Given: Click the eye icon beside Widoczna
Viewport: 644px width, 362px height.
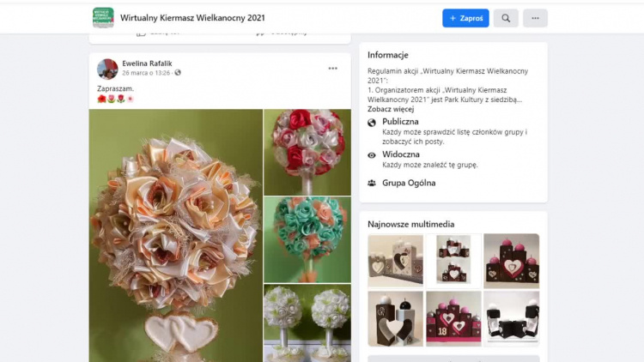Looking at the screenshot, I should (x=372, y=155).
